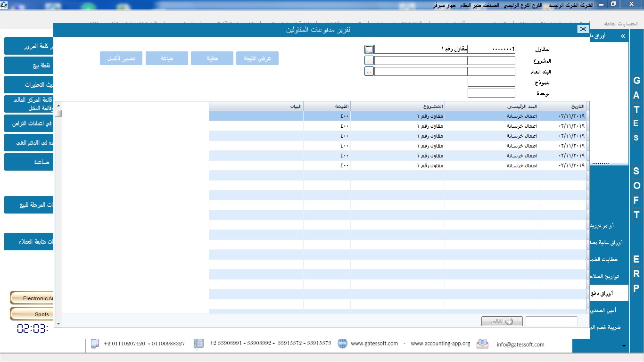
Task: Click the طباعة print button
Action: [x=167, y=58]
